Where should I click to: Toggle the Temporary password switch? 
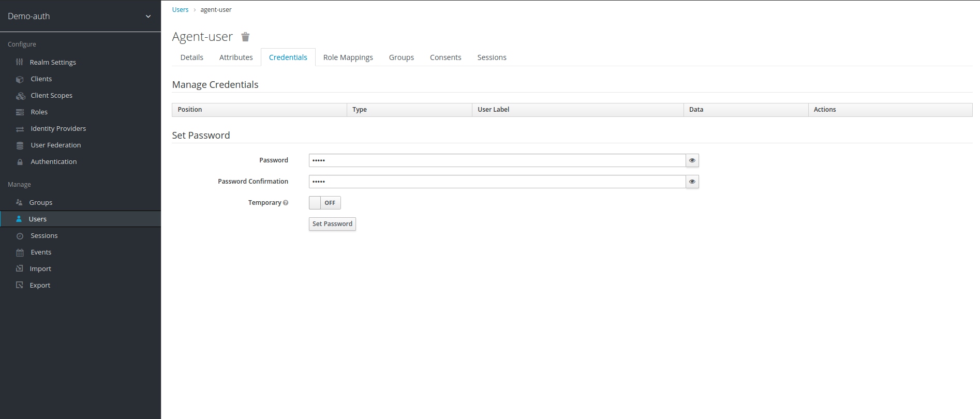[x=324, y=203]
